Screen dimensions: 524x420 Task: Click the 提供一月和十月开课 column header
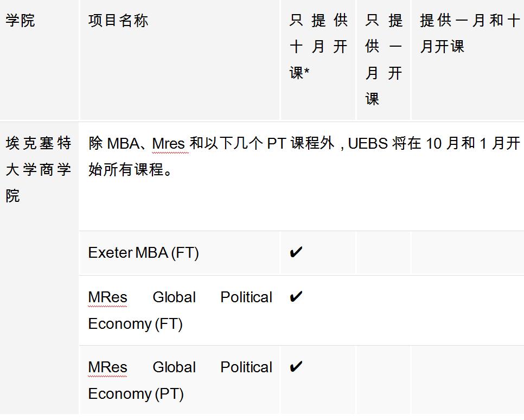point(469,34)
